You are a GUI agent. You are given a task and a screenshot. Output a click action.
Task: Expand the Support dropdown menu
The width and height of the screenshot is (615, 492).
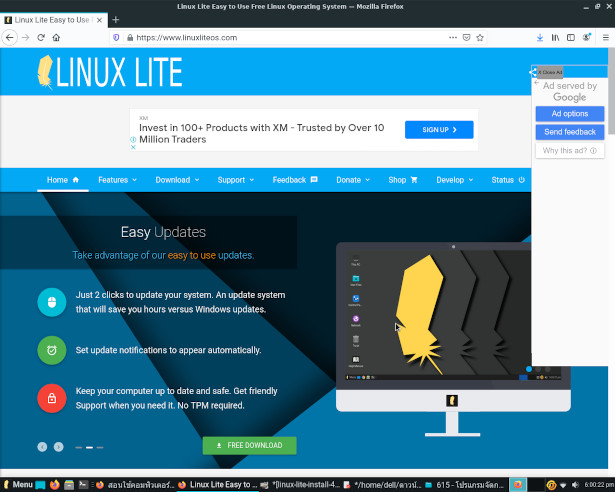click(236, 180)
